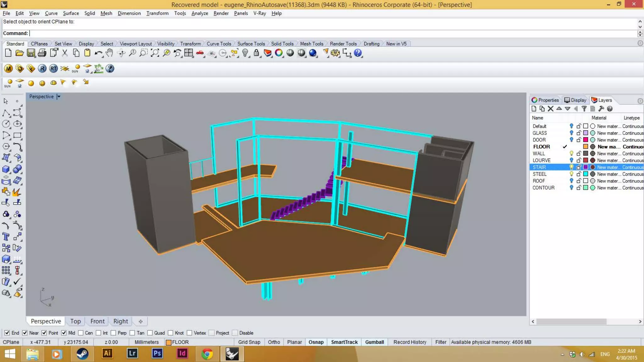Open the Transform menu
The width and height of the screenshot is (644, 362).
coord(157,13)
